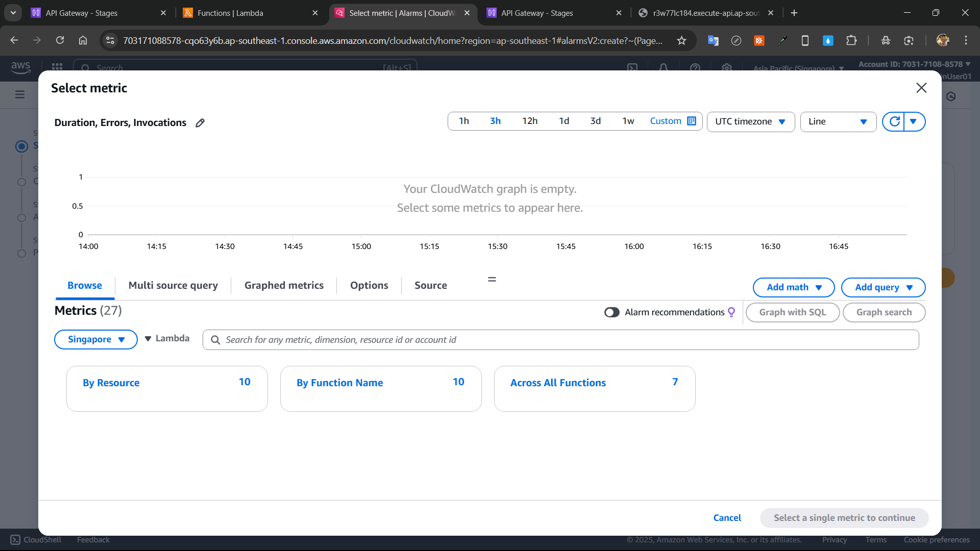Click the alarm recommendations lightbulb icon

(731, 312)
